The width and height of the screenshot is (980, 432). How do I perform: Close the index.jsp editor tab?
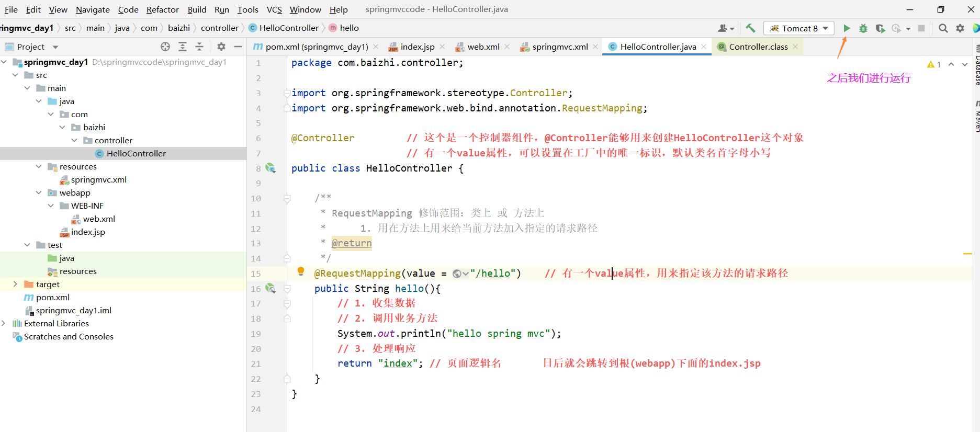tap(442, 47)
